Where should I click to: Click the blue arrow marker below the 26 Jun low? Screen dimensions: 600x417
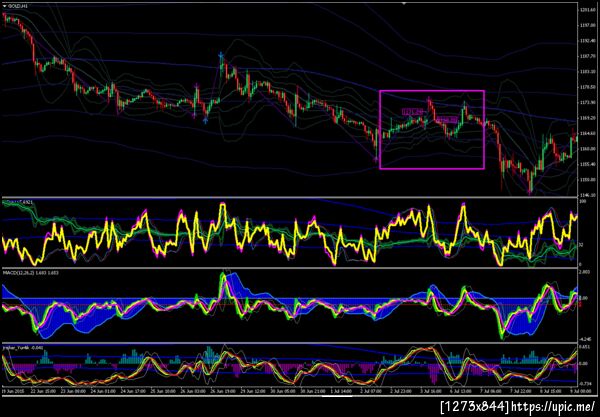(x=205, y=120)
